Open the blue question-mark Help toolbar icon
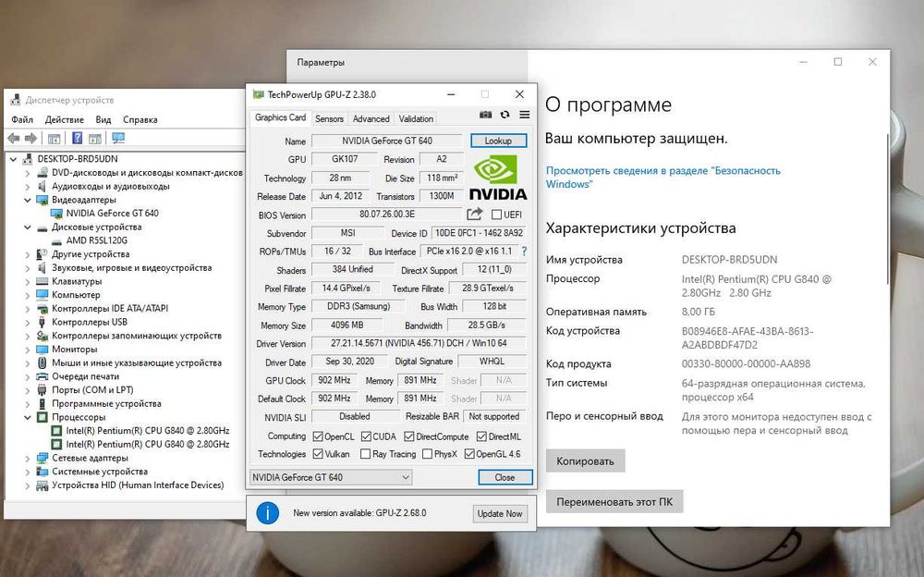924x577 pixels. point(78,138)
